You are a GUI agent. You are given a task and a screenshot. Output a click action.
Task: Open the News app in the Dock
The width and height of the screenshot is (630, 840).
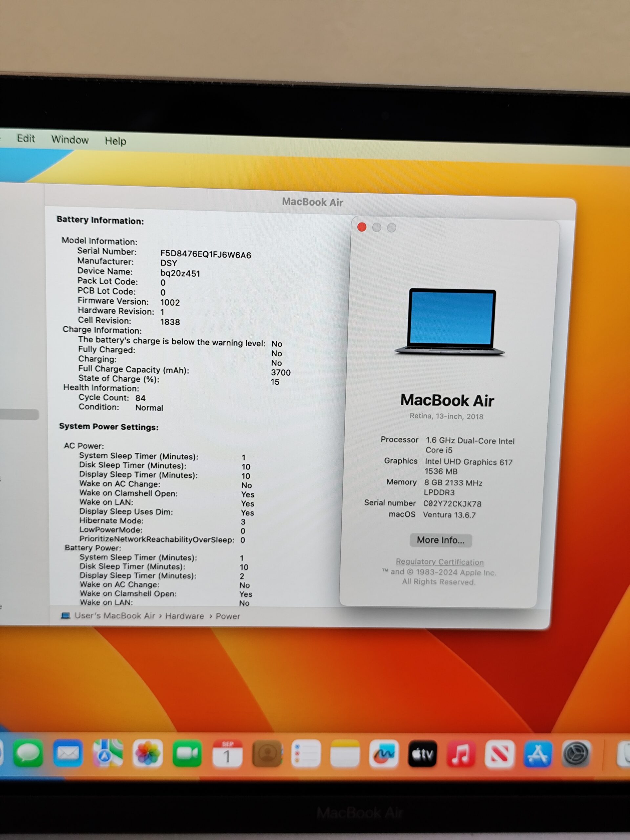tap(499, 753)
